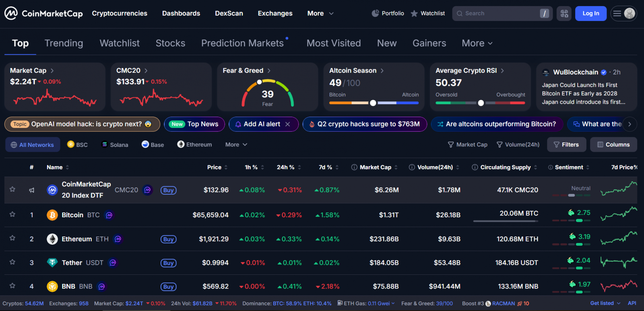Click the megaphone icon in CMC20 row
The image size is (644, 311).
point(32,190)
